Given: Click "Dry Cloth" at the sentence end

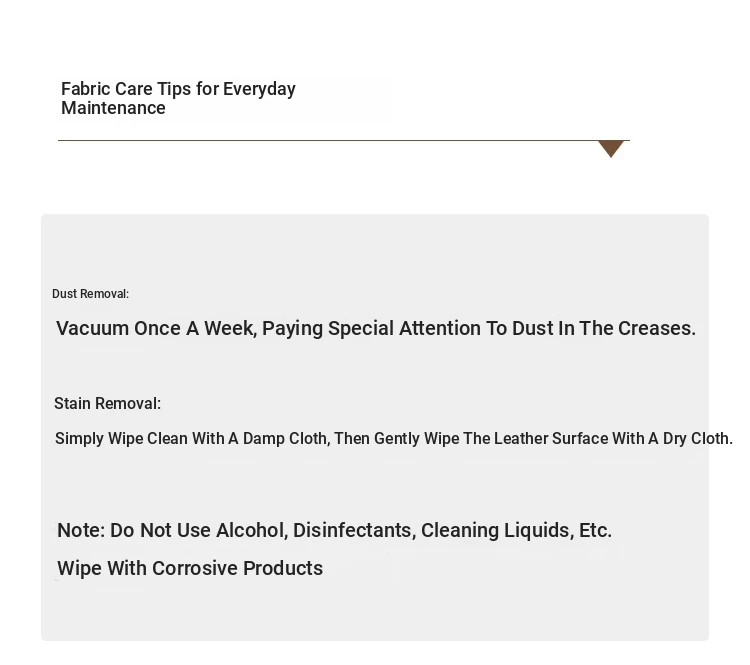Looking at the screenshot, I should tap(697, 439).
